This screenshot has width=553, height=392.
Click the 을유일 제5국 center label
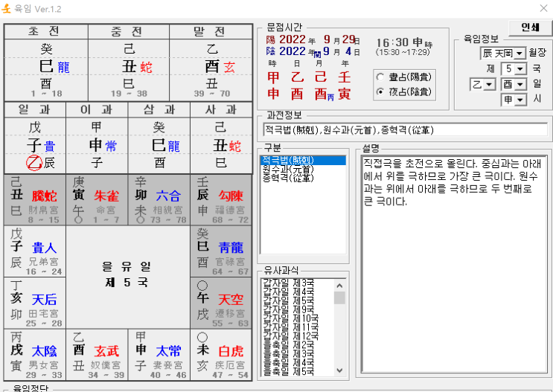[127, 274]
